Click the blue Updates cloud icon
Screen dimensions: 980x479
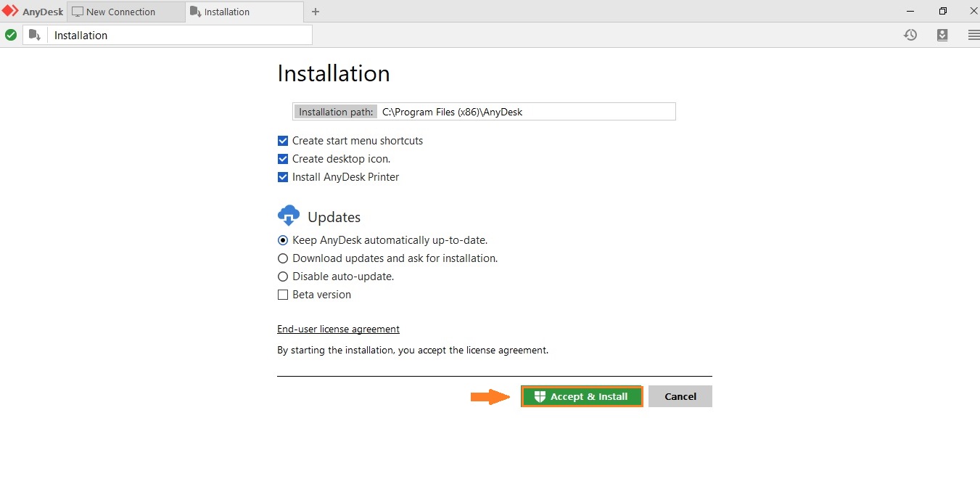(x=289, y=216)
